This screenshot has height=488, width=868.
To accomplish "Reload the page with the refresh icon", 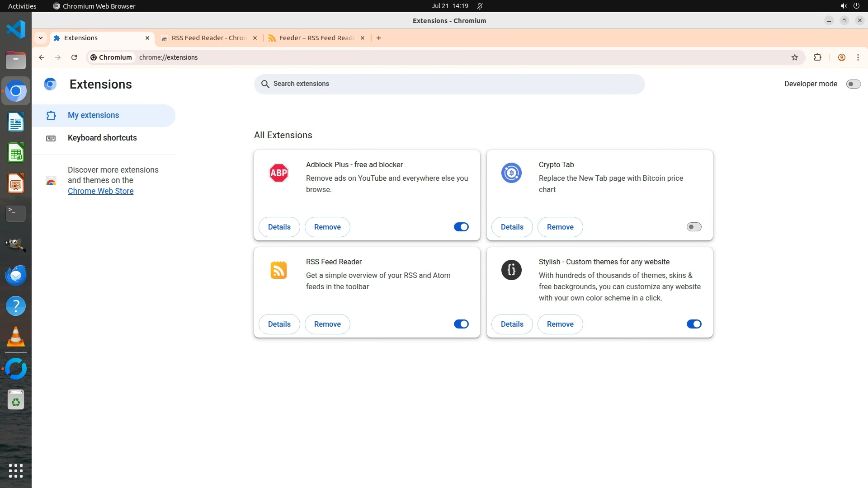I will point(74,57).
